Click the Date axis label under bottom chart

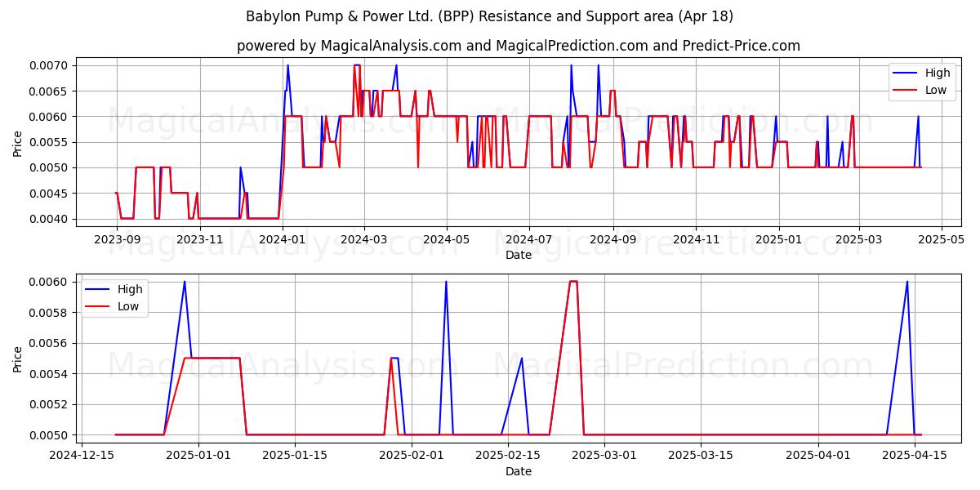point(519,471)
